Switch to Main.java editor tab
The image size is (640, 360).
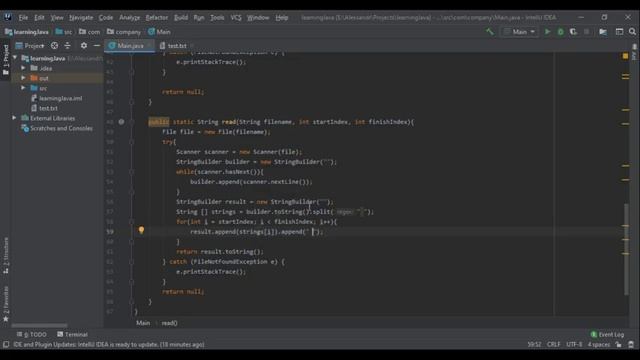pyautogui.click(x=130, y=46)
